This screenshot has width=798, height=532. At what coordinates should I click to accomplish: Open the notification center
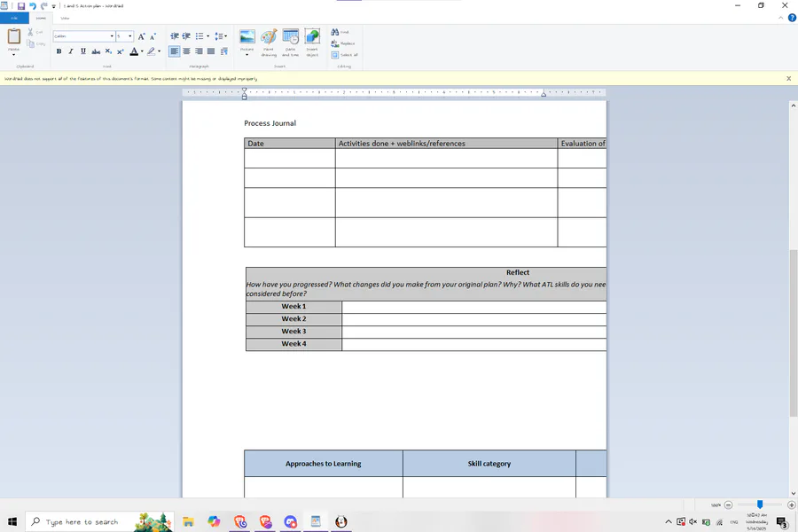(x=782, y=522)
